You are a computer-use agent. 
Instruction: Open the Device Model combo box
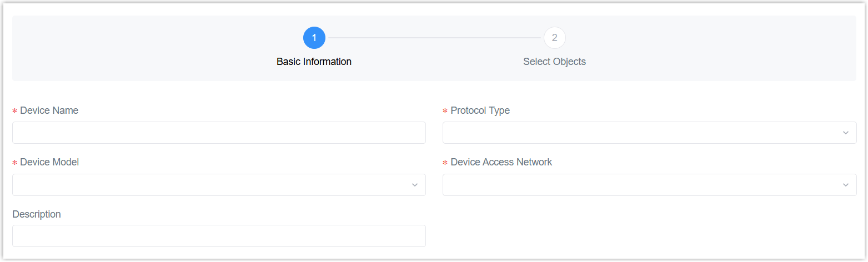(x=211, y=185)
